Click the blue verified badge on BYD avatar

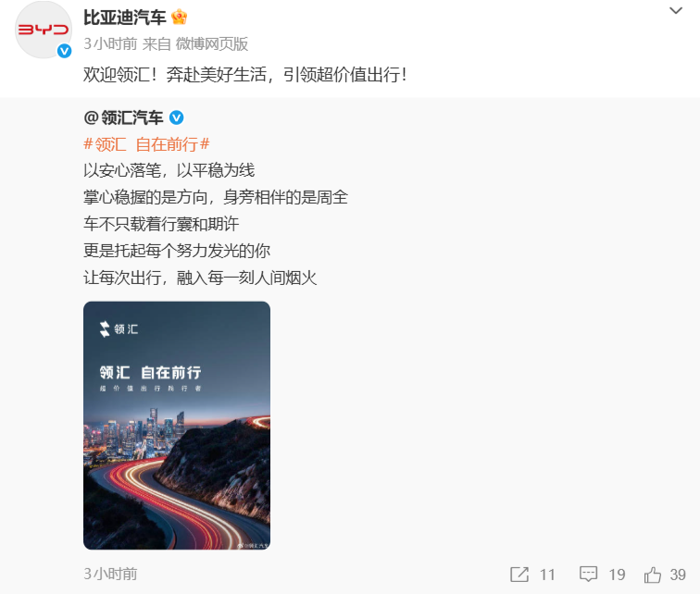click(64, 51)
